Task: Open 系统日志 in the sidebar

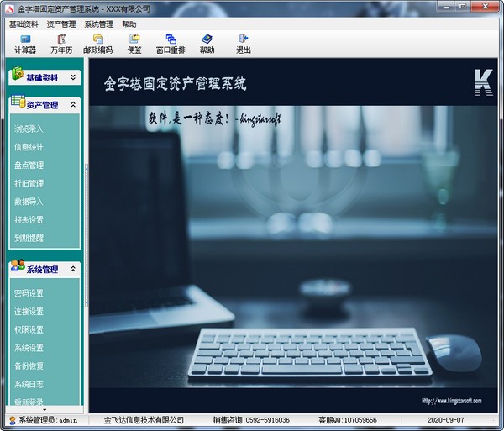Action: coord(29,385)
